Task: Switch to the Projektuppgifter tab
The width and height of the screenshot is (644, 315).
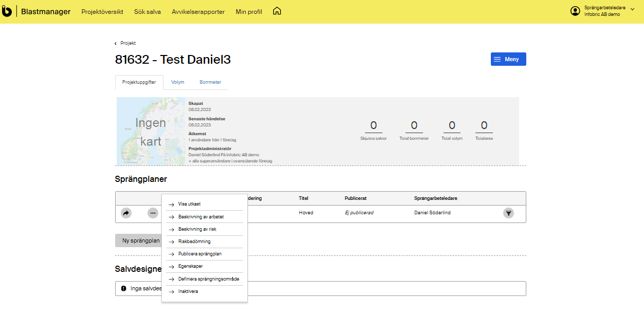Action: coord(139,82)
